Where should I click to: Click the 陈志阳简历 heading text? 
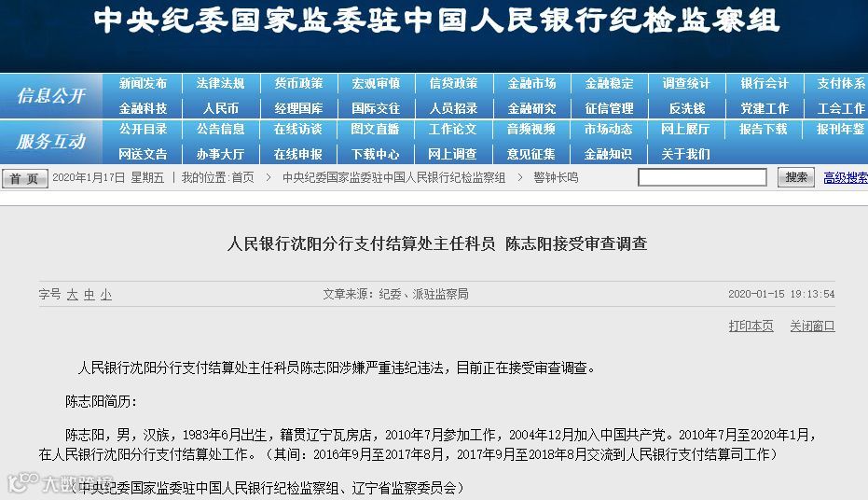[x=101, y=401]
